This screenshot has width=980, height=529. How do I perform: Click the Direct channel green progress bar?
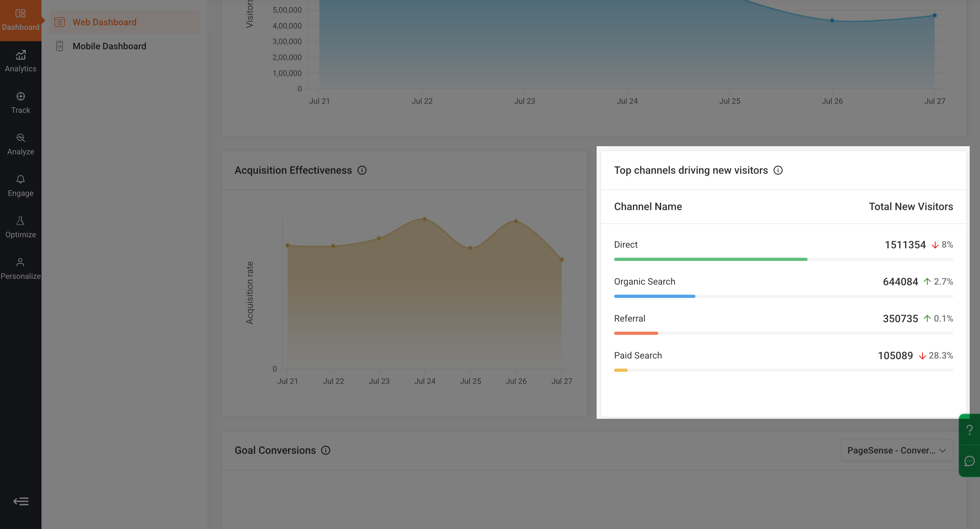click(x=710, y=260)
